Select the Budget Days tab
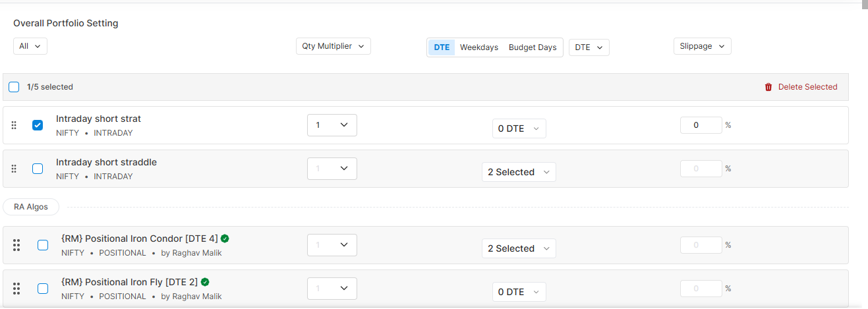 (533, 47)
